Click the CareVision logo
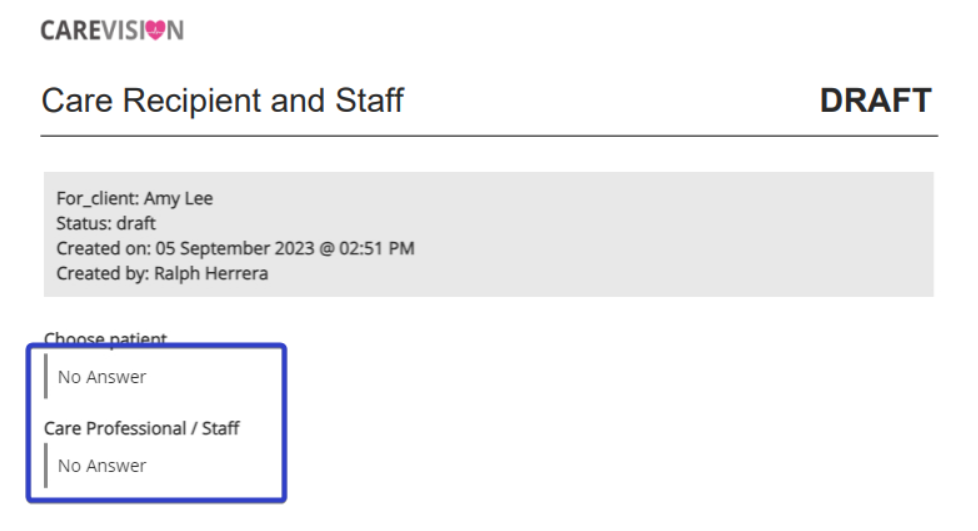 click(112, 30)
